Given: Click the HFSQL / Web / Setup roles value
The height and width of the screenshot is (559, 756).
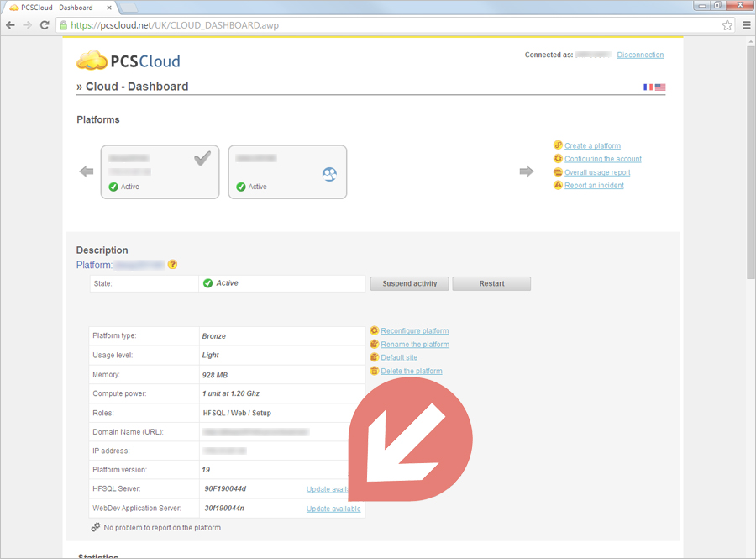Looking at the screenshot, I should point(237,413).
